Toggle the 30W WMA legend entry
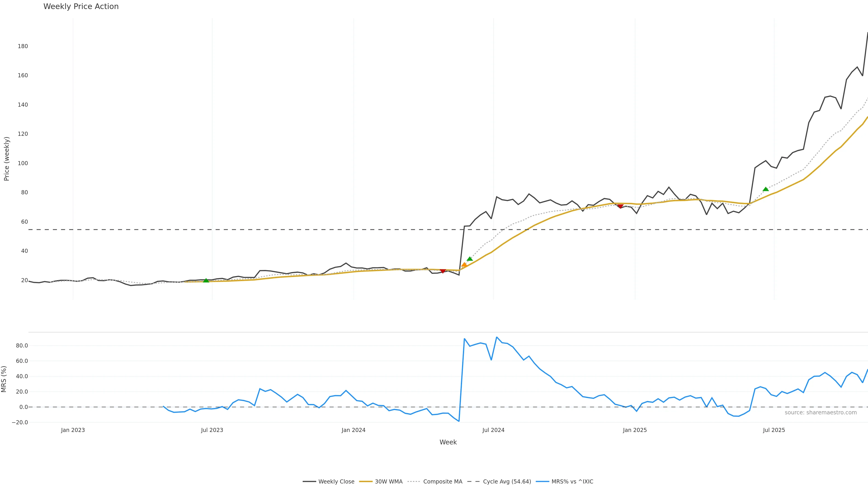 pos(381,482)
